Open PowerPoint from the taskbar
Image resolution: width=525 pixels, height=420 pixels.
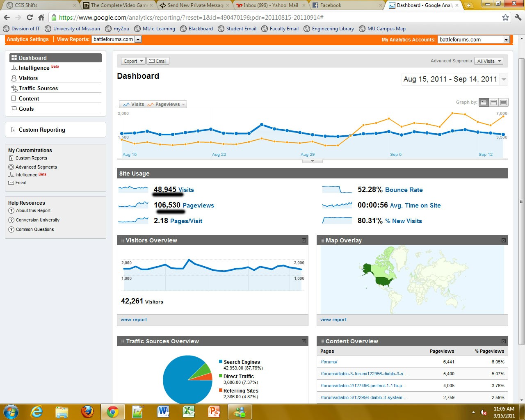pos(214,412)
